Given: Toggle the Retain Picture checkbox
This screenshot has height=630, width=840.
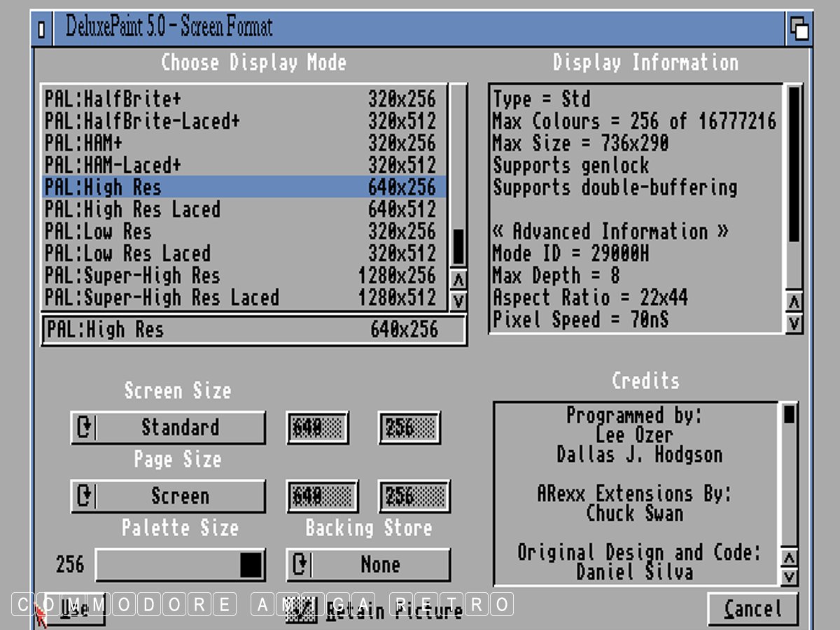Looking at the screenshot, I should tap(300, 610).
